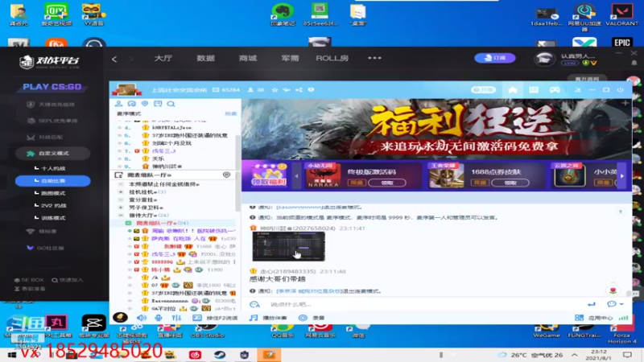
Task: Open the user profile avatar
Action: click(x=545, y=59)
